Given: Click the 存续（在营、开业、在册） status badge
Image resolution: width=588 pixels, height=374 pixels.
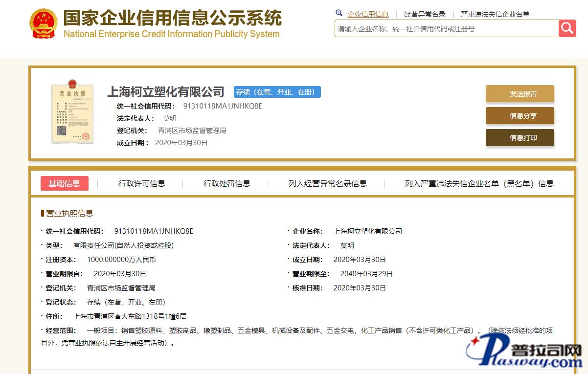Looking at the screenshot, I should point(277,92).
